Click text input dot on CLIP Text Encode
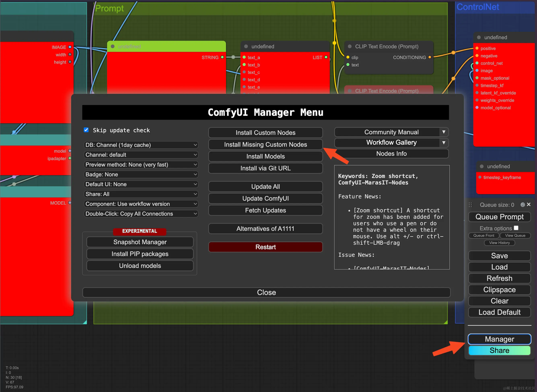 click(x=348, y=65)
